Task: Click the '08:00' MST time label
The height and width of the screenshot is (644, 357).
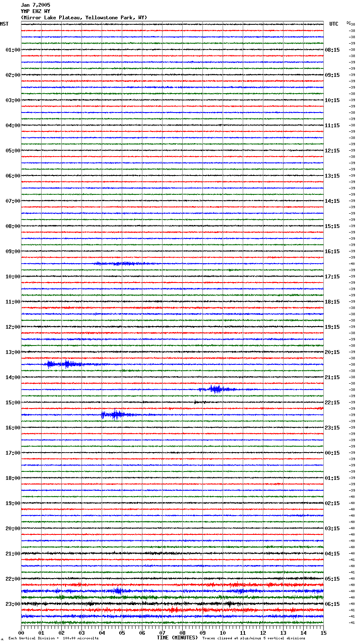Action: pos(13,226)
